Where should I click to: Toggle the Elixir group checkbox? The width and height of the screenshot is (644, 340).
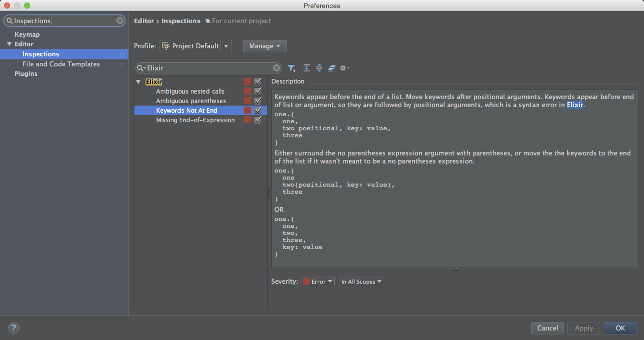(258, 81)
